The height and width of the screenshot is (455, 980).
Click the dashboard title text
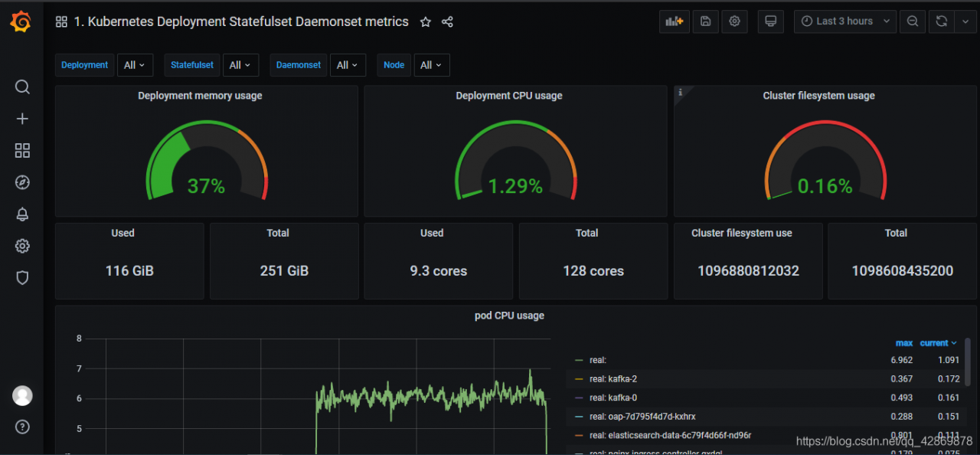pos(241,22)
